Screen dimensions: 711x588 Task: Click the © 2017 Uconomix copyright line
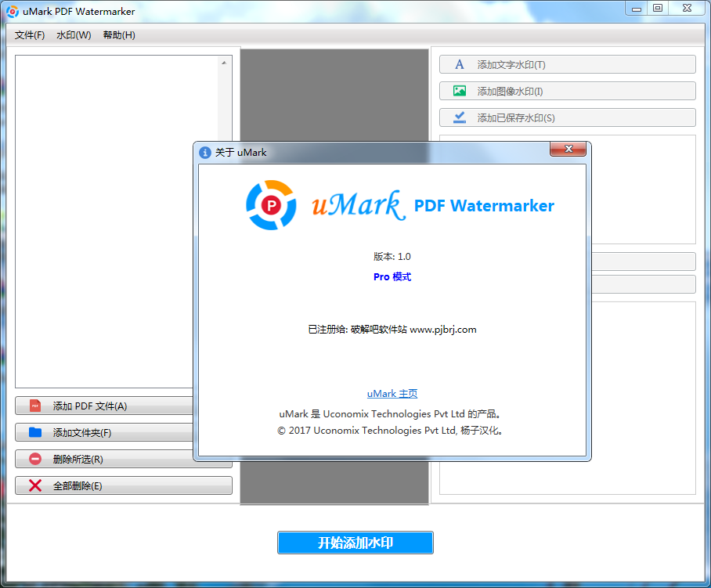click(x=391, y=430)
